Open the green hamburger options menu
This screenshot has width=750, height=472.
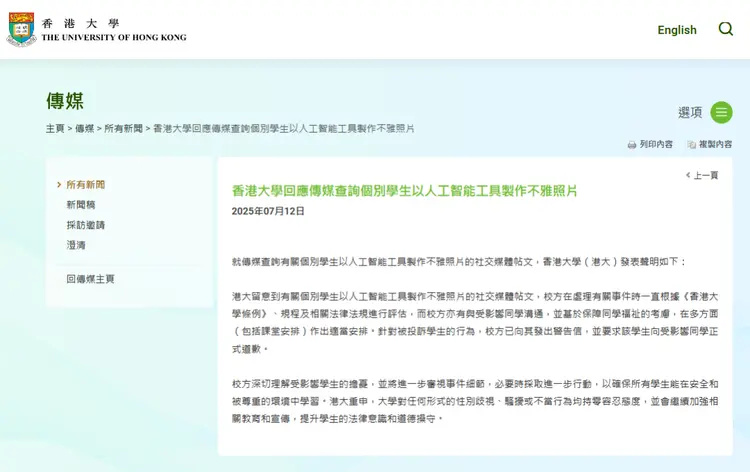pyautogui.click(x=721, y=112)
